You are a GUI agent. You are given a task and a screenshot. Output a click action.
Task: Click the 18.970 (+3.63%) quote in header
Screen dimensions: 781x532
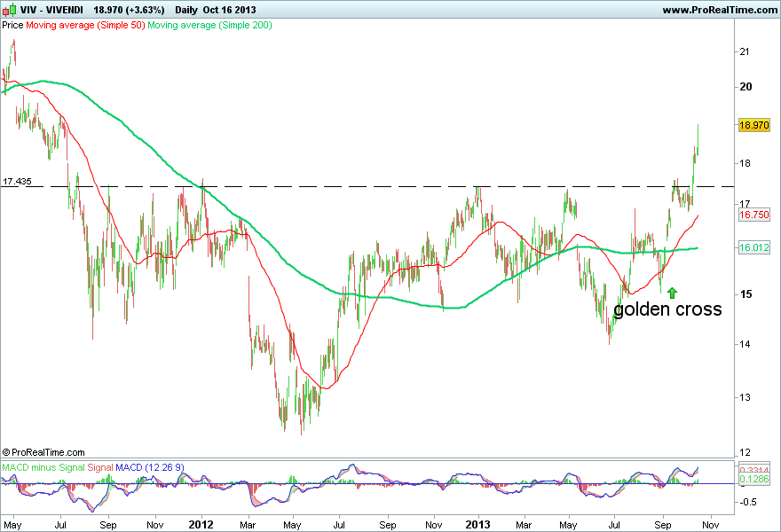click(129, 10)
